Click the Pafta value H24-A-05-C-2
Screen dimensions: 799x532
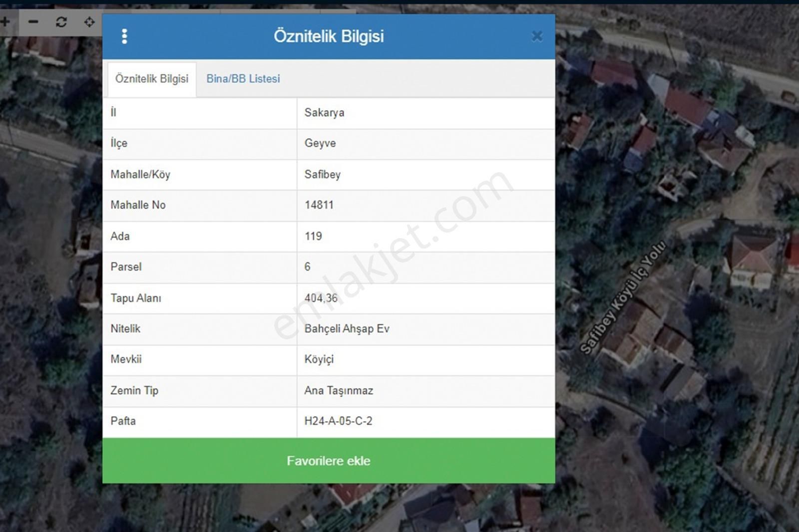coord(338,421)
